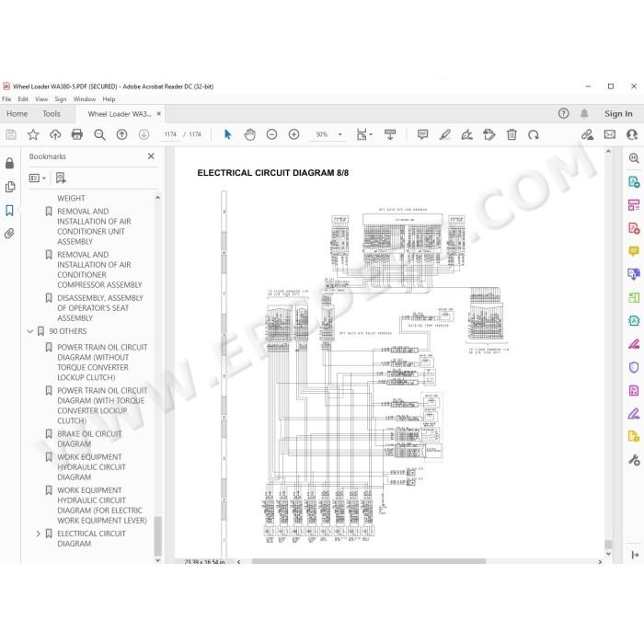Activate the Hand pan tool

[x=249, y=134]
